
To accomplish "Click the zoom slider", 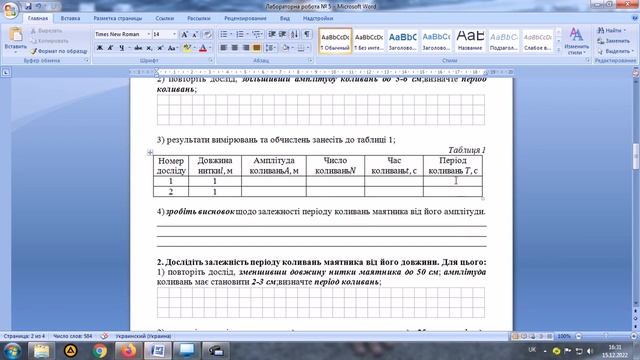I will click(x=606, y=336).
